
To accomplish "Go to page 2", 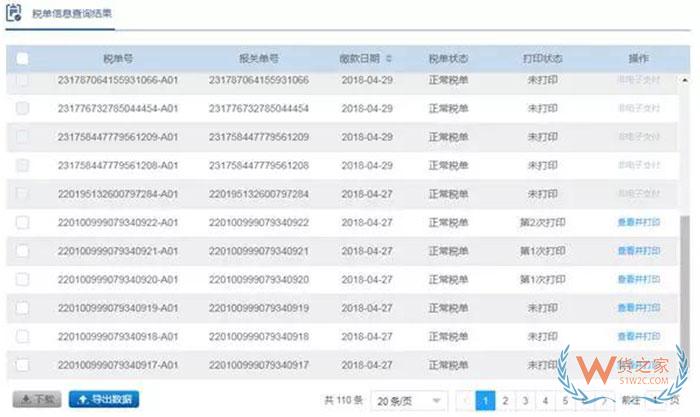I will click(x=505, y=401).
